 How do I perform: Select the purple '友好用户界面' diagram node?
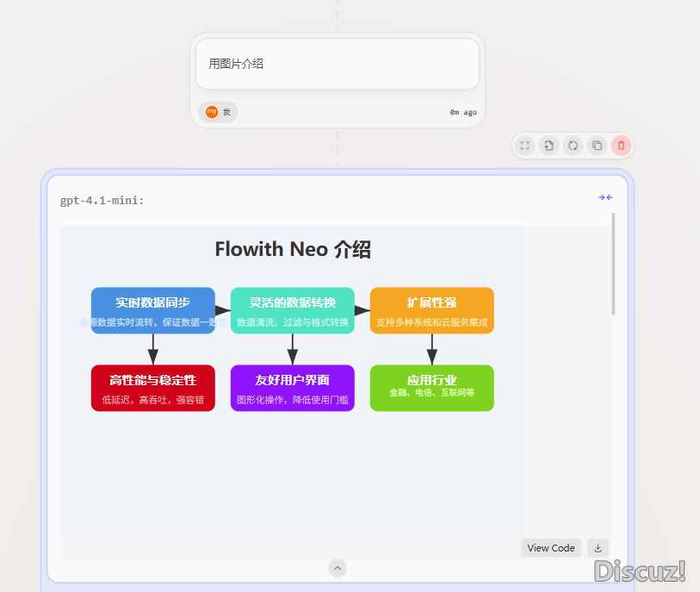(293, 389)
